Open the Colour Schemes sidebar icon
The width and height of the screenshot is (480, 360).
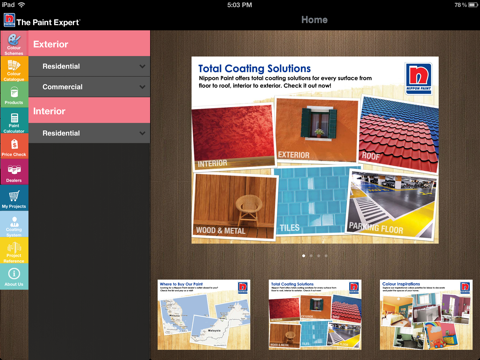(14, 43)
